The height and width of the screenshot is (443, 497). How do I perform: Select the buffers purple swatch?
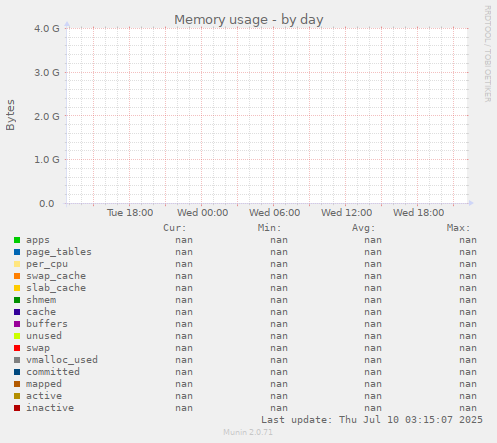17,324
